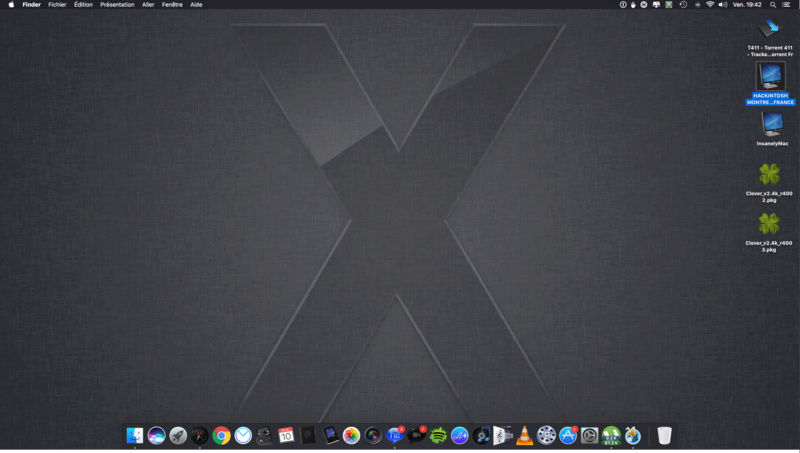Select InsanelyMac desktop icon
The image size is (800, 453).
[x=772, y=129]
